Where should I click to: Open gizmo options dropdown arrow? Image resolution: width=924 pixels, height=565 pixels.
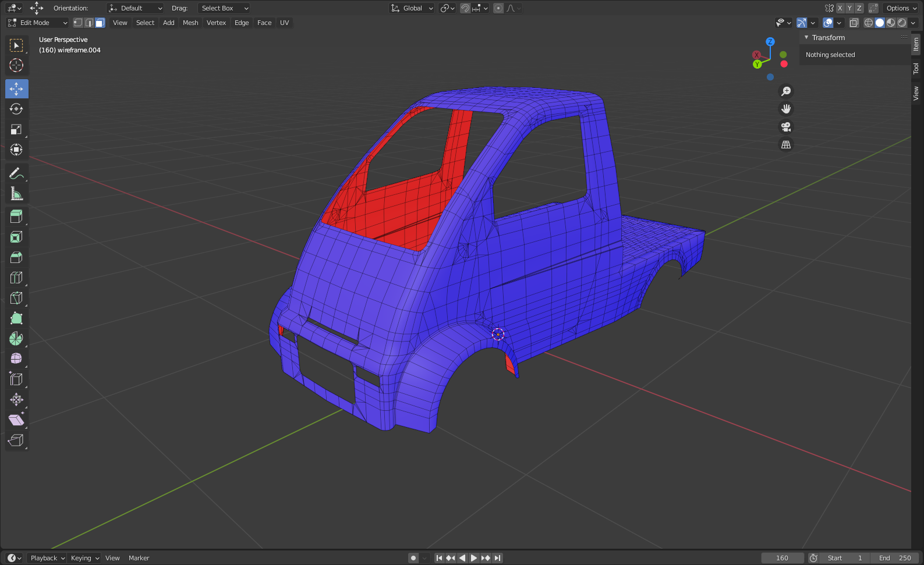click(813, 23)
